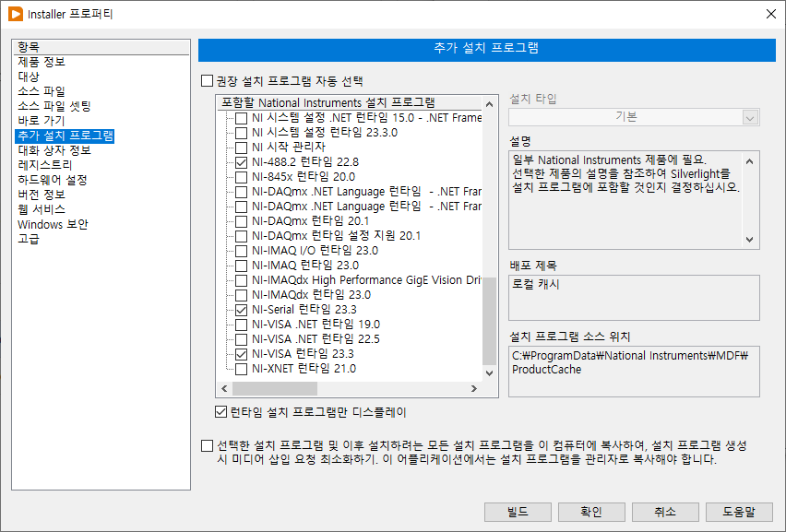Click the 포함할 National Instruments 설치 프로그램 header
Screen dimensions: 786x532
[x=350, y=102]
